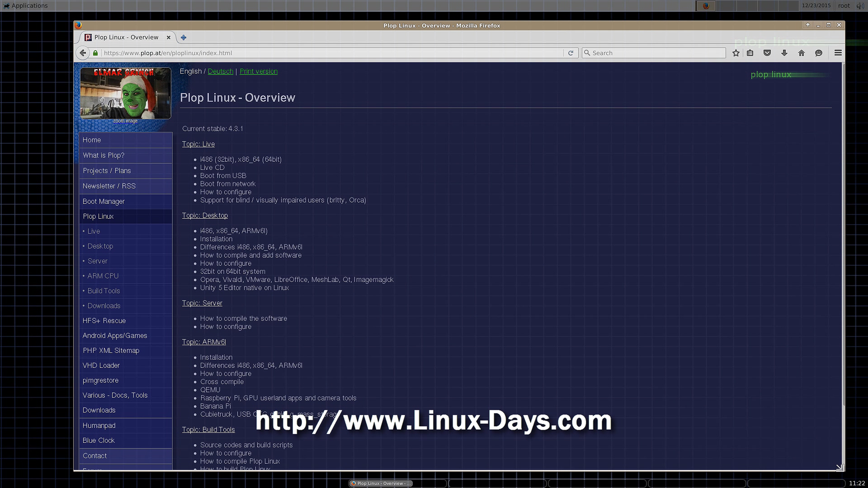
Task: Open Projects / Plans sidebar item
Action: [x=126, y=171]
